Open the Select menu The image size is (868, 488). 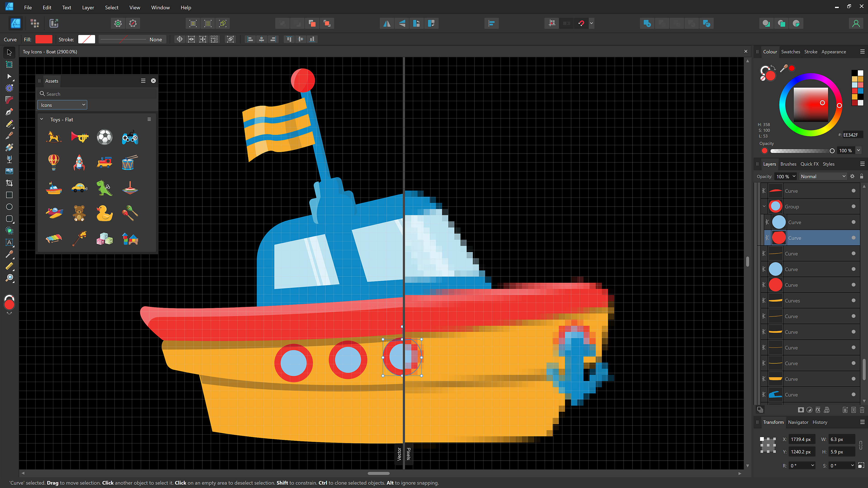click(111, 7)
